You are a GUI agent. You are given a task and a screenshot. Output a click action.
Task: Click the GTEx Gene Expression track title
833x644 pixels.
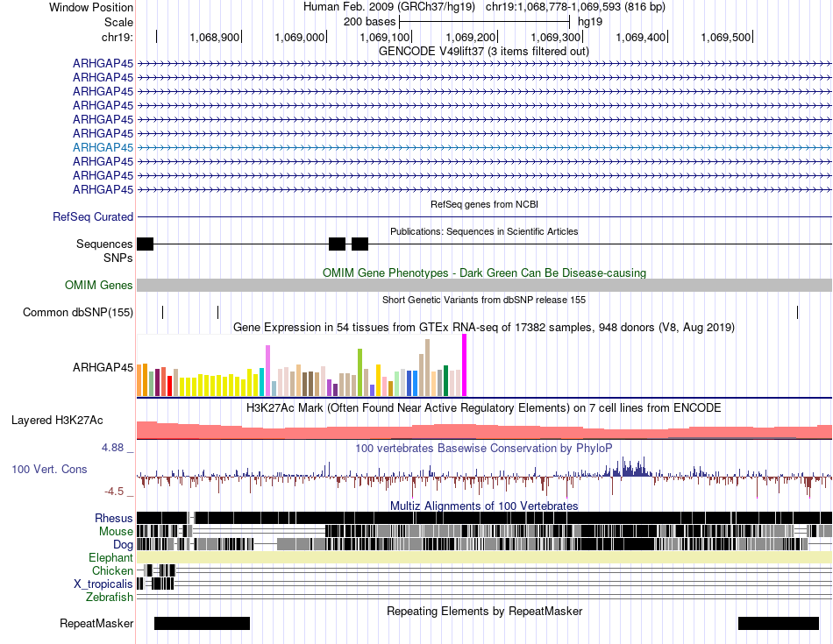click(x=484, y=328)
